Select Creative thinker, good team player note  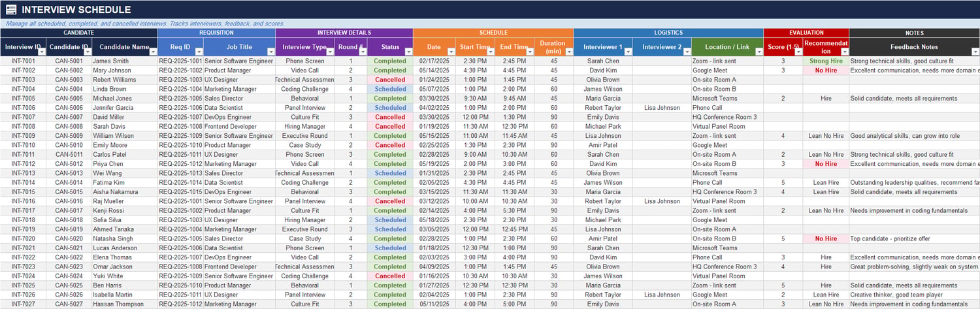915,295
